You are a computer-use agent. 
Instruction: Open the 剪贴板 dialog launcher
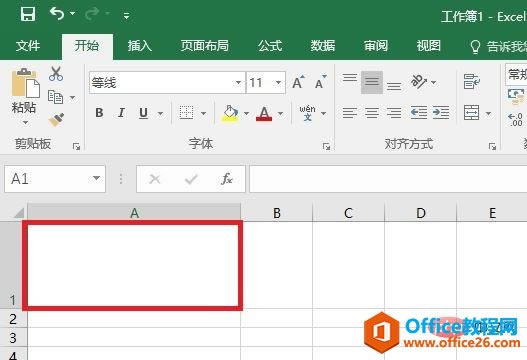pyautogui.click(x=76, y=147)
